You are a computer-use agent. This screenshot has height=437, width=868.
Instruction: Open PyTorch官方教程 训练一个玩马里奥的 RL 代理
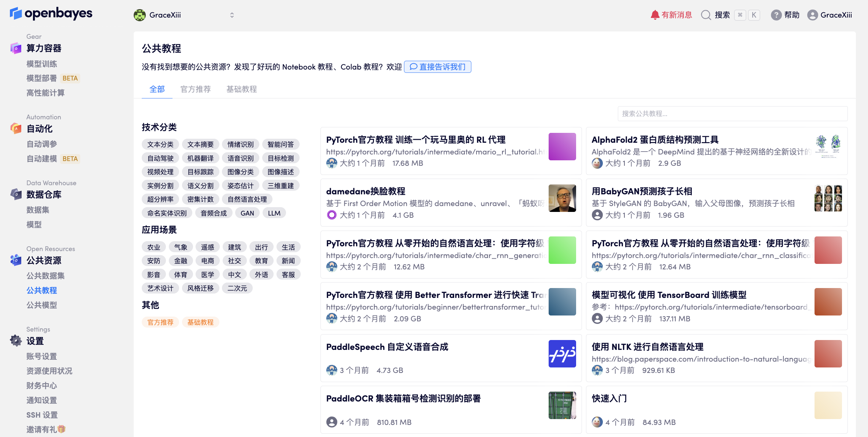click(x=416, y=140)
